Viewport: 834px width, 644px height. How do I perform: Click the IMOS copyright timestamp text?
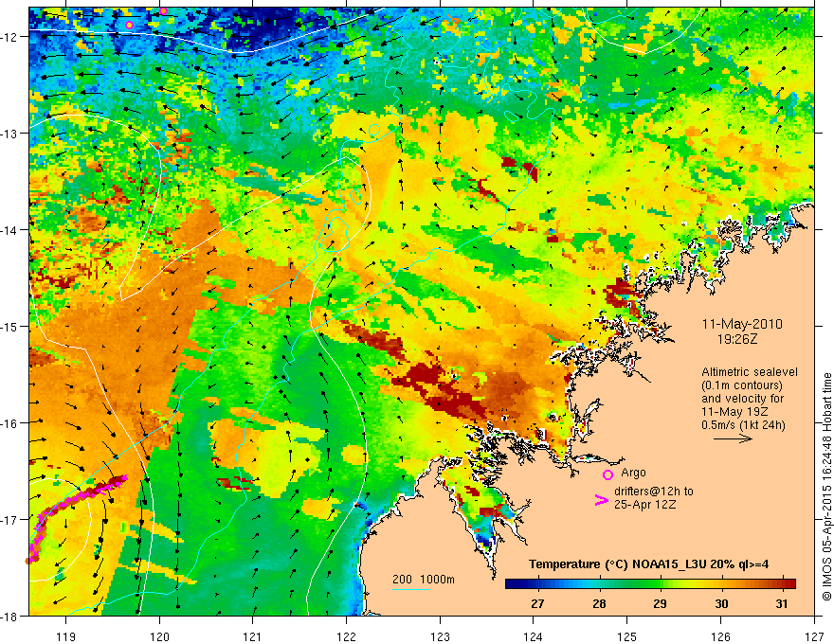(827, 487)
